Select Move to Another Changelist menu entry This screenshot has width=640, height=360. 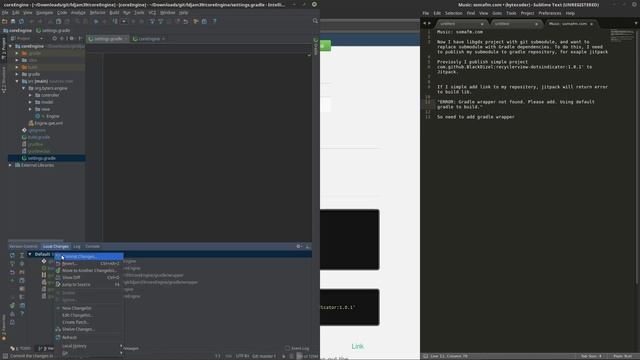tap(89, 271)
